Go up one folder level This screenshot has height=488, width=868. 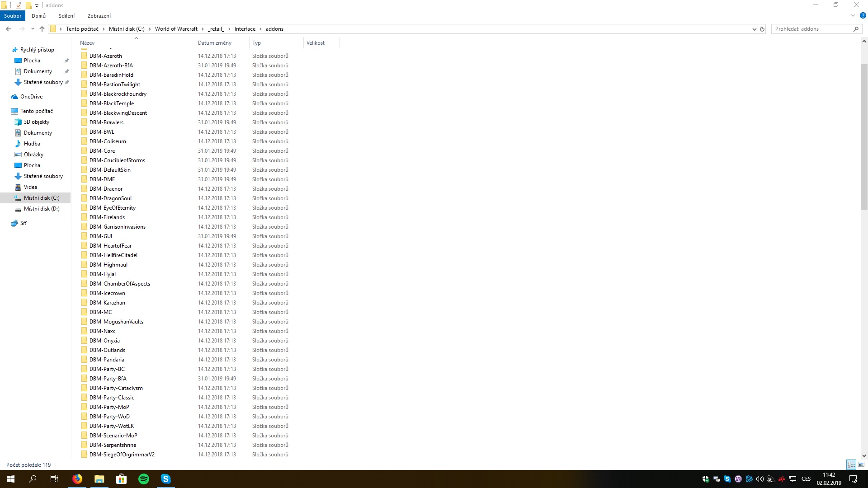42,29
